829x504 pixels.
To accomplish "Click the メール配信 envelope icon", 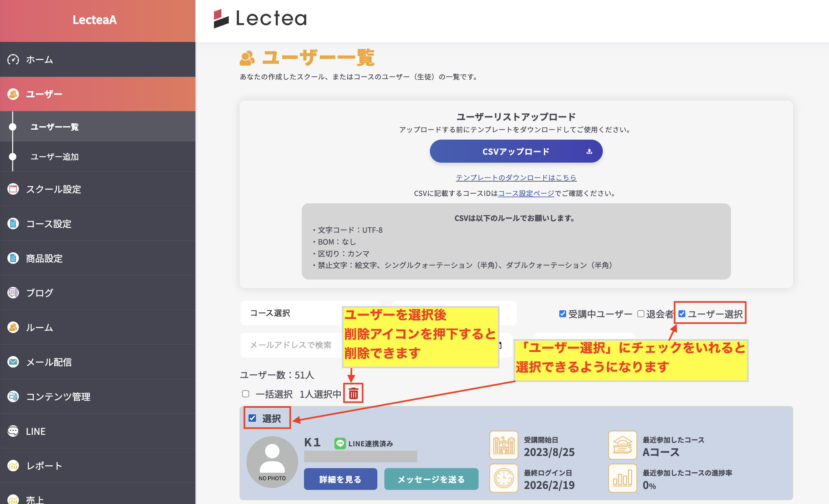I will pyautogui.click(x=13, y=362).
